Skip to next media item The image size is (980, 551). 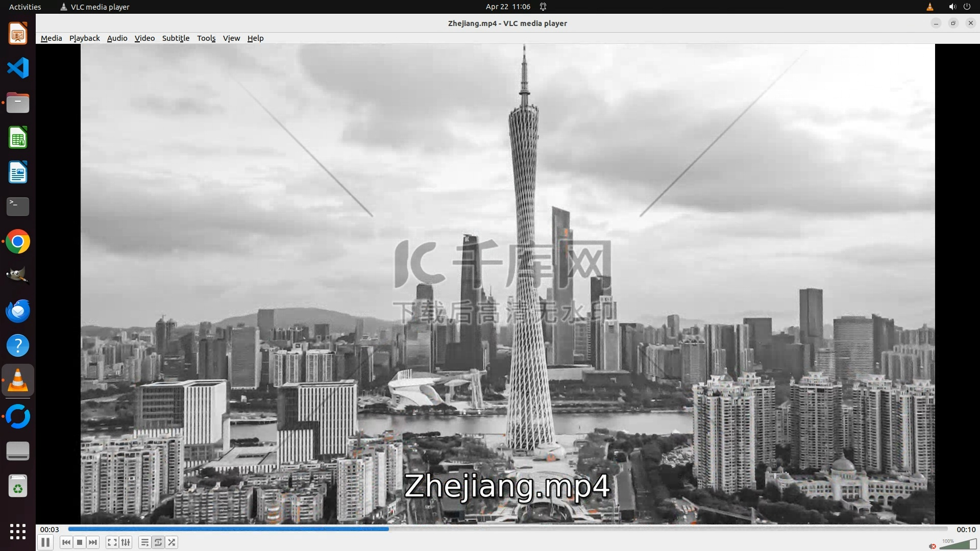(93, 542)
